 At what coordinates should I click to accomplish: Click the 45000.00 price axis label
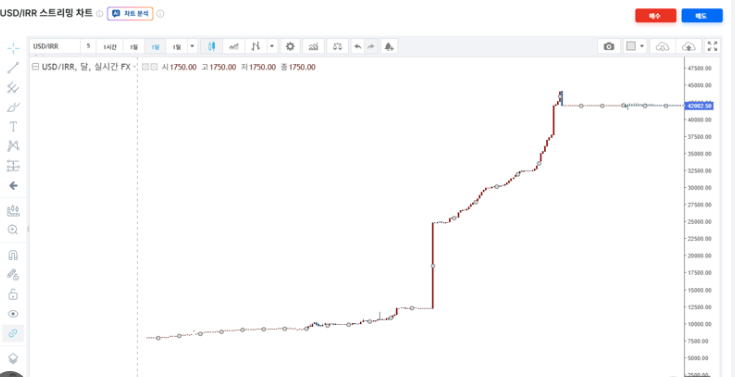[x=700, y=85]
